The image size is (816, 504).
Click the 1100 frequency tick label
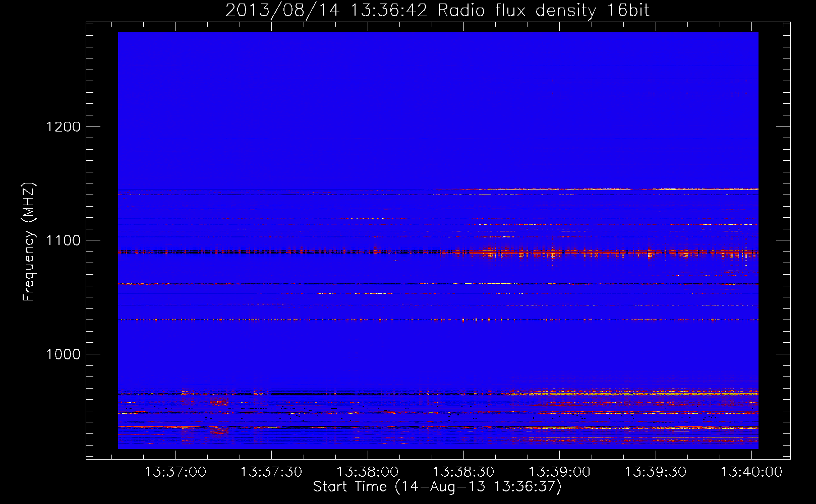pyautogui.click(x=64, y=240)
